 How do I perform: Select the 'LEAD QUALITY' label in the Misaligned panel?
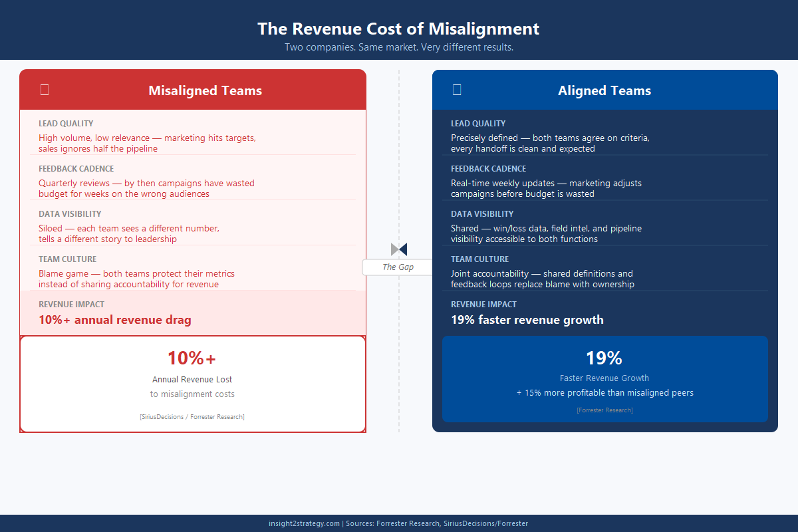tap(66, 124)
